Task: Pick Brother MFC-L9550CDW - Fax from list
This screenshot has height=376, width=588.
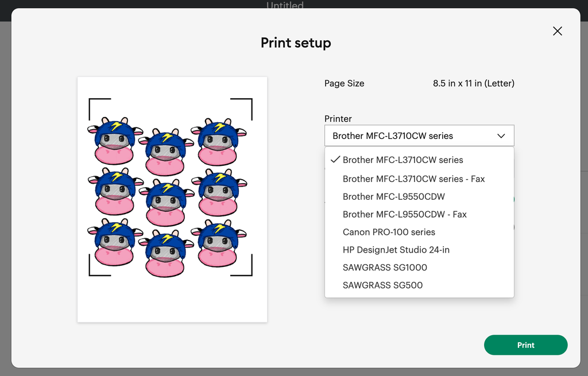Action: tap(404, 215)
